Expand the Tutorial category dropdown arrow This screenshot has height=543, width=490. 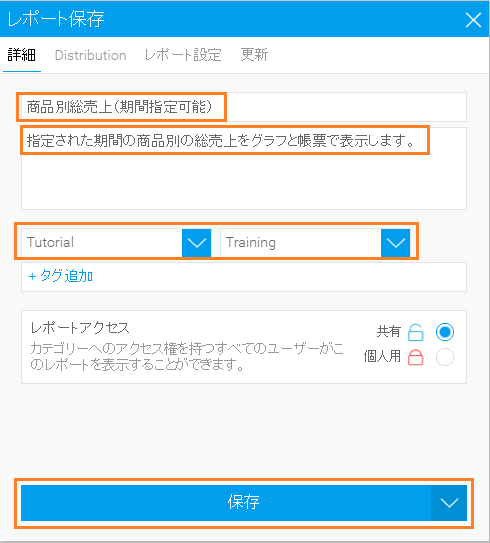[196, 242]
